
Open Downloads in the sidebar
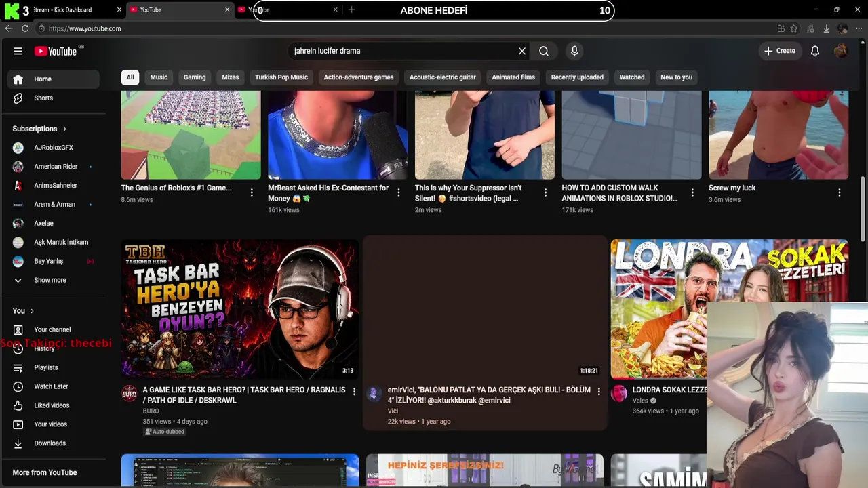point(53,443)
